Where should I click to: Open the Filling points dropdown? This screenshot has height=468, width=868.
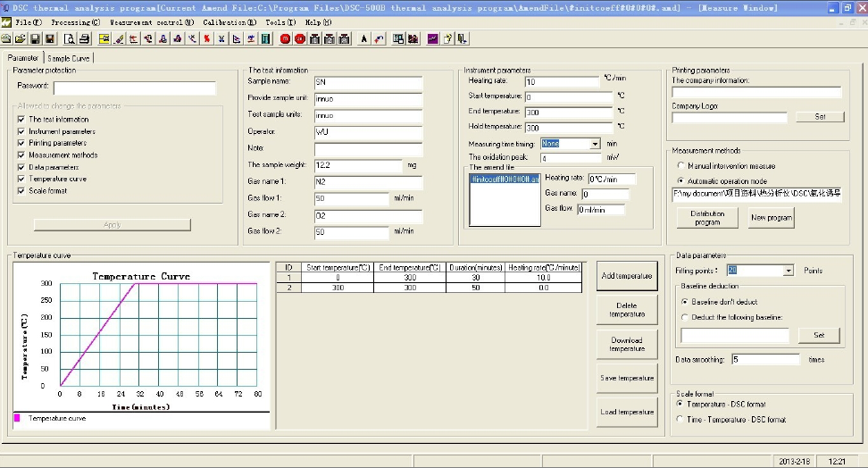pos(789,271)
